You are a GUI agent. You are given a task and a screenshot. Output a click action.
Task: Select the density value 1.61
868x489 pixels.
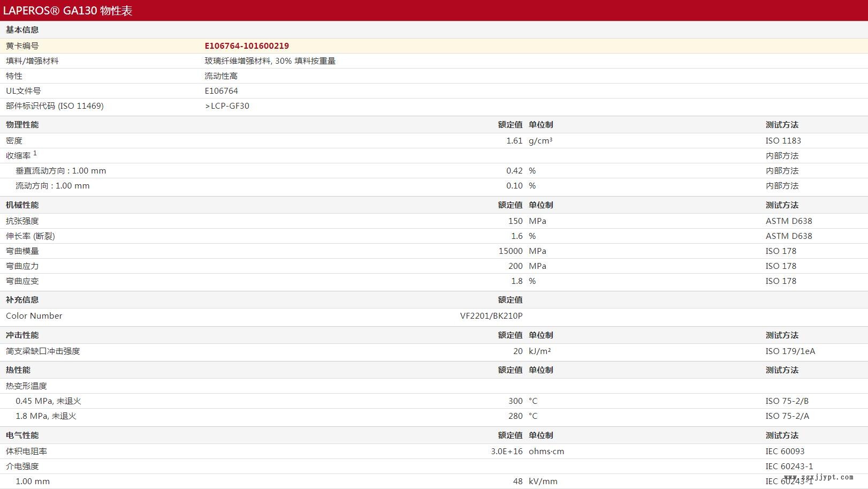[x=514, y=141]
